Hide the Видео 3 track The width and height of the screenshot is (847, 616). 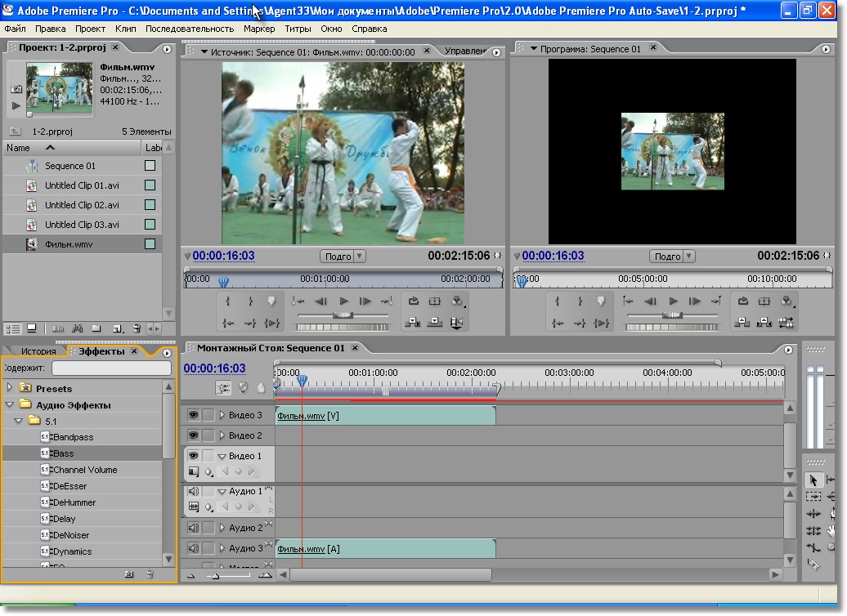[193, 415]
